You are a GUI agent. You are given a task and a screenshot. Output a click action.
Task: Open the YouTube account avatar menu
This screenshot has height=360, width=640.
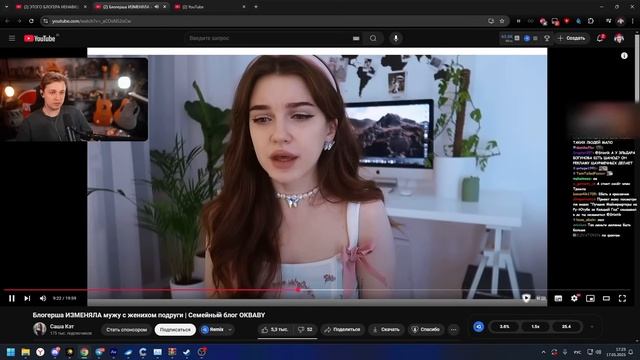point(619,38)
